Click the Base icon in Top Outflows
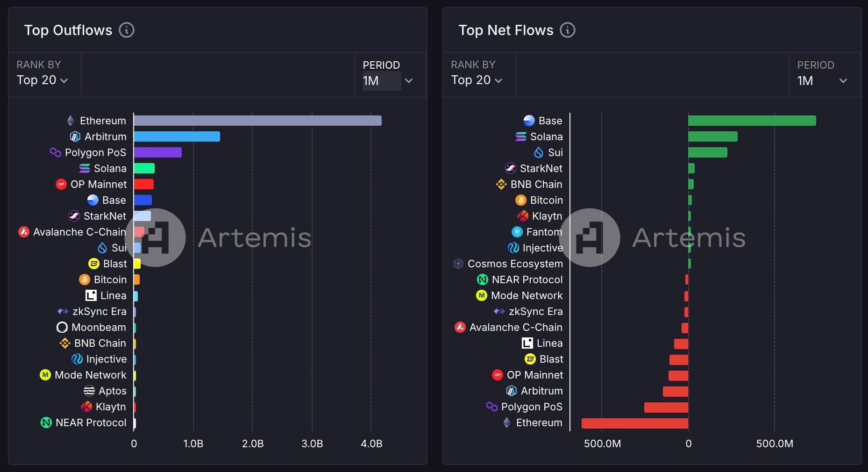Image resolution: width=868 pixels, height=472 pixels. pos(93,200)
